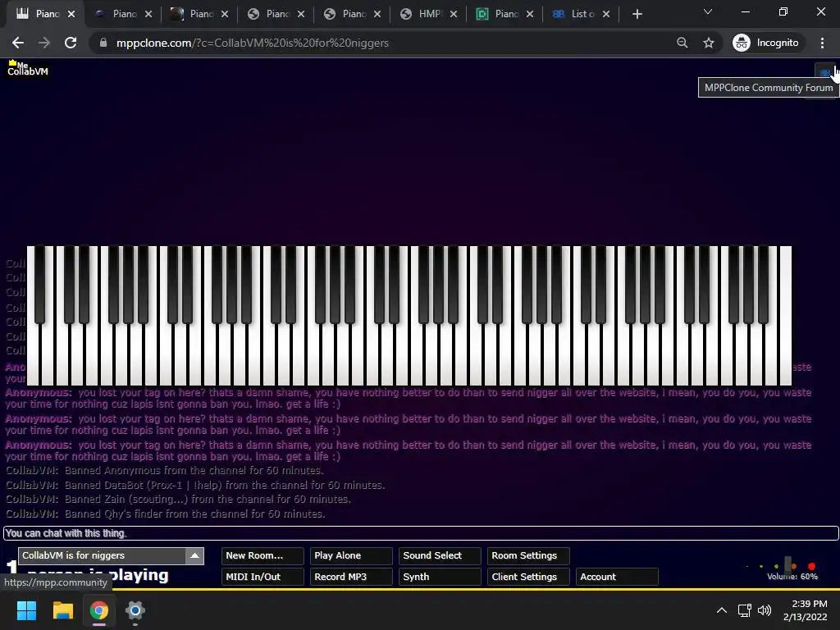
Task: Click the 'Record MP3' button
Action: point(351,577)
